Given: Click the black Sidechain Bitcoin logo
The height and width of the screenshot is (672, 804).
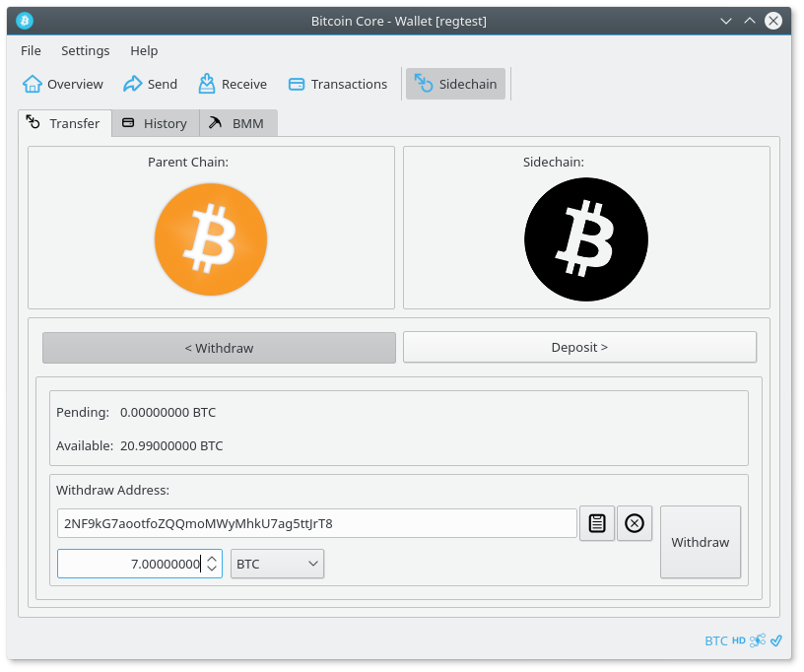Looking at the screenshot, I should point(586,239).
